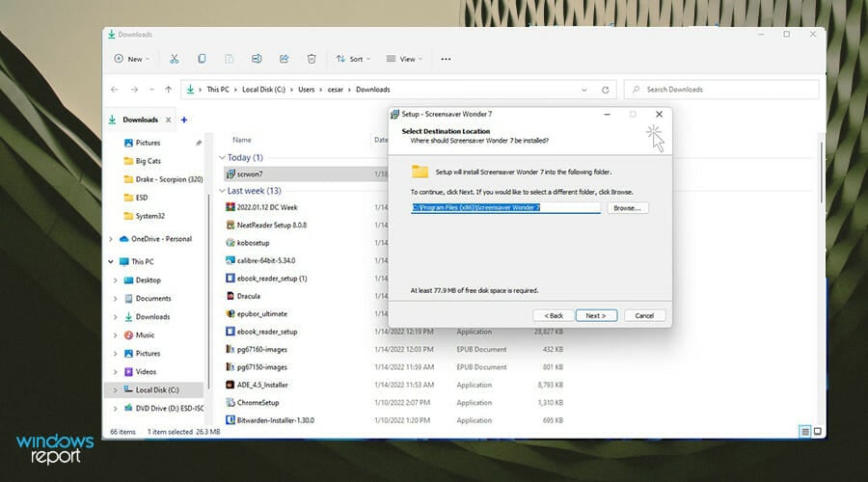Viewport: 868px width, 482px height.
Task: Select the Downloads tab
Action: click(140, 120)
